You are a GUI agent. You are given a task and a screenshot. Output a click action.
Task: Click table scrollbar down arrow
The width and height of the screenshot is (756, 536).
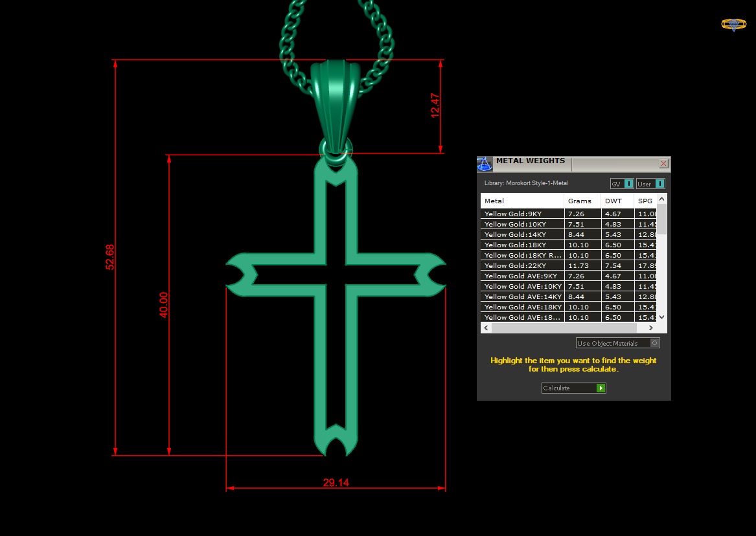(x=662, y=317)
